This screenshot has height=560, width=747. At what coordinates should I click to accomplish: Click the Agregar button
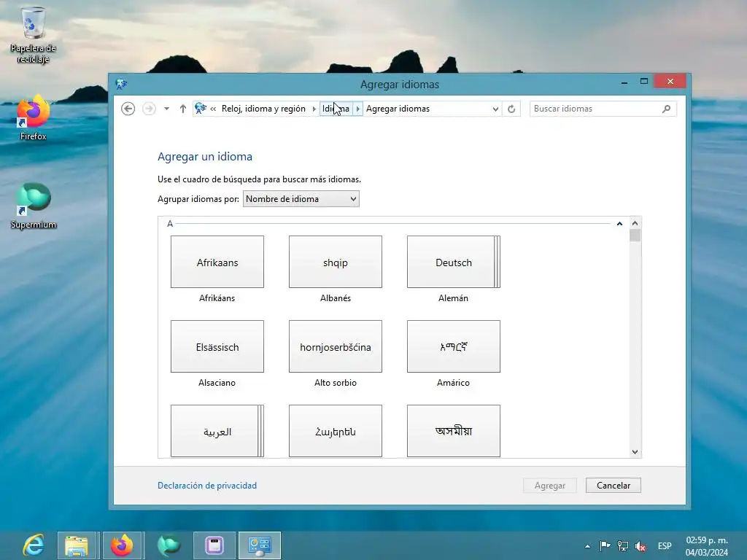tap(550, 485)
